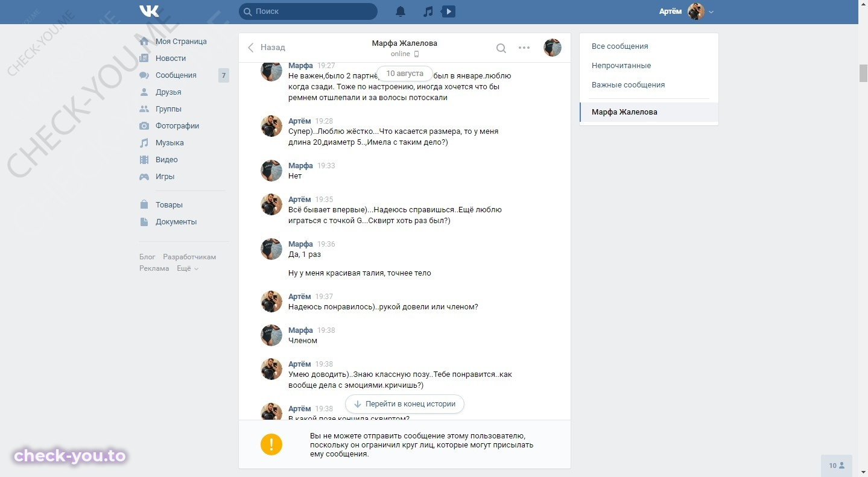Open Игры section
This screenshot has width=868, height=477.
click(x=165, y=177)
